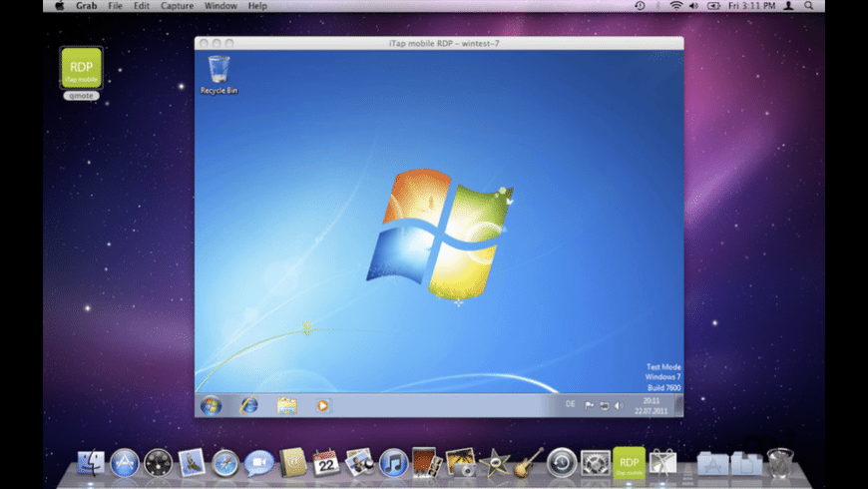Open Mail stamp icon in Dock
Image resolution: width=868 pixels, height=489 pixels.
tap(192, 462)
